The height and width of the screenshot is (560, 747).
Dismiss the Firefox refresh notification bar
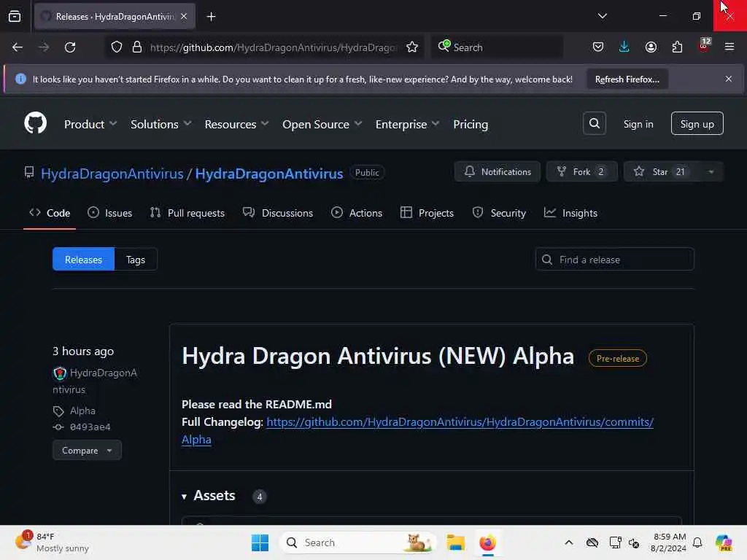pos(729,79)
